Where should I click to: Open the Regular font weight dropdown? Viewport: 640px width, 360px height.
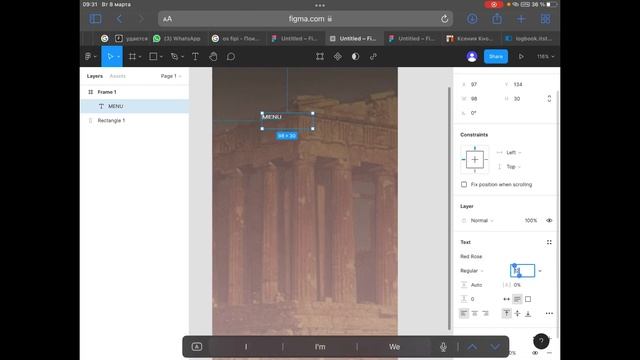coord(472,271)
